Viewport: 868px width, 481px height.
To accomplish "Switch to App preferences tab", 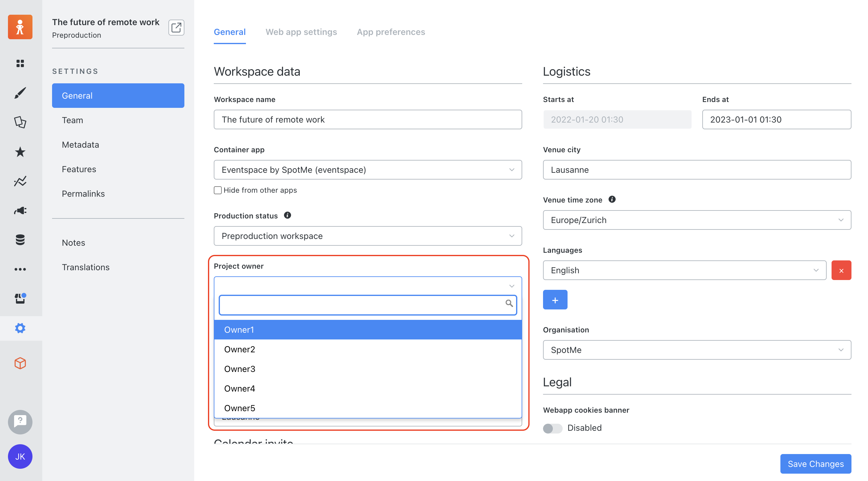I will tap(391, 32).
